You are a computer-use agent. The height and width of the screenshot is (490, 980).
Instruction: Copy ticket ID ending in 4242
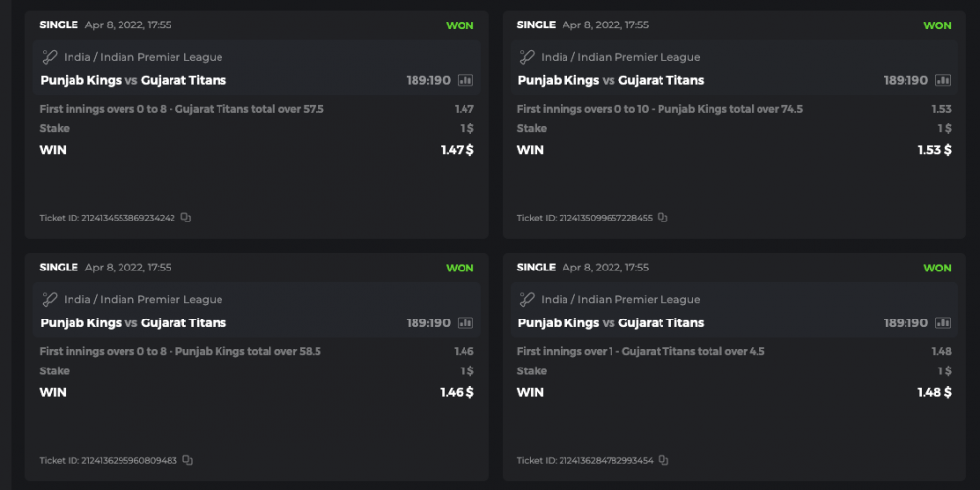tap(186, 218)
